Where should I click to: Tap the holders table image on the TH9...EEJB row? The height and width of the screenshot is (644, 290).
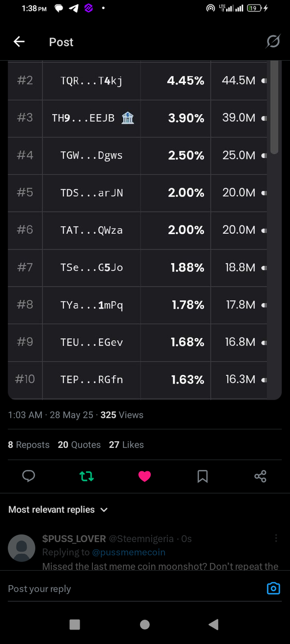(x=145, y=118)
